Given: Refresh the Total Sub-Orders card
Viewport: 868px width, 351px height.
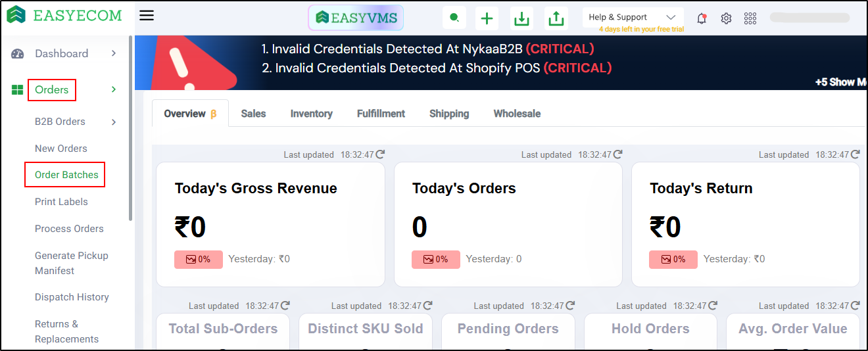Looking at the screenshot, I should point(285,306).
